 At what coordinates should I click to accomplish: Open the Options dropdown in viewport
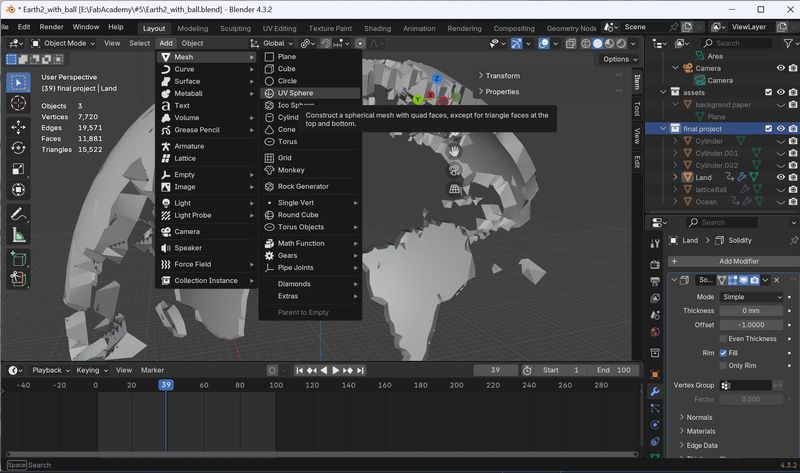pos(620,59)
